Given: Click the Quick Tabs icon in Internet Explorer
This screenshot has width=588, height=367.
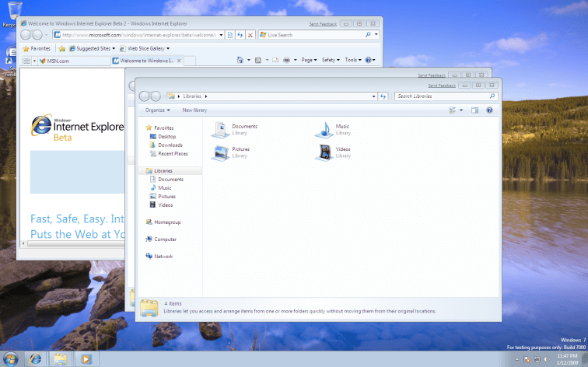Looking at the screenshot, I should (26, 61).
